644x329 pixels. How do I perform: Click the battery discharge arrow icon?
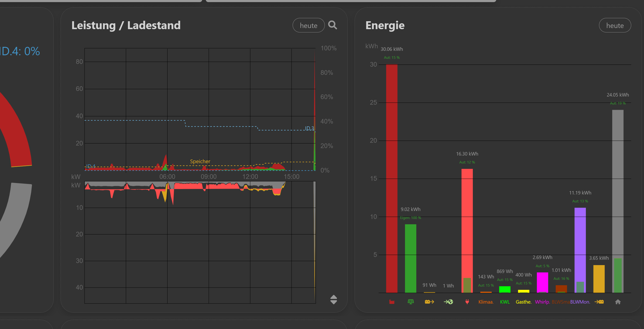coord(429,302)
